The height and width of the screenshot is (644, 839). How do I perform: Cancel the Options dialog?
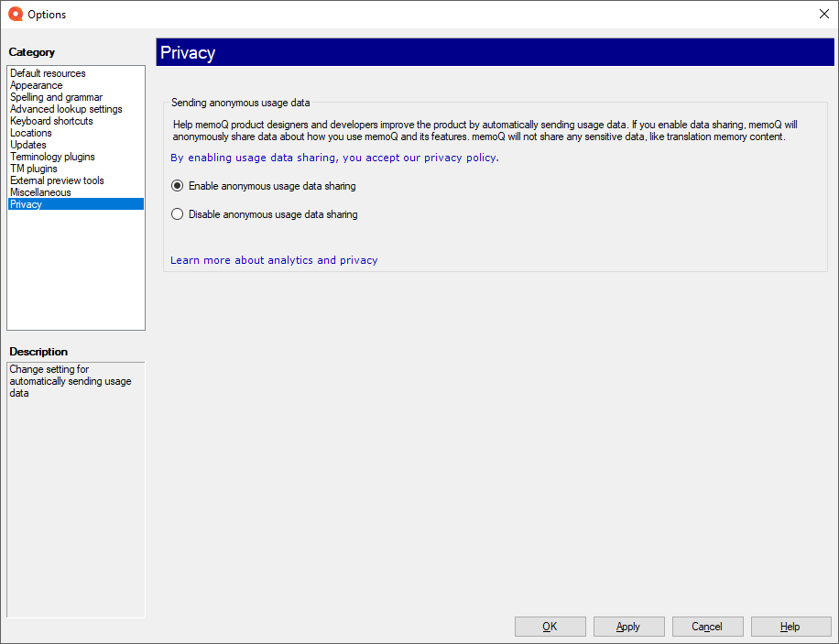click(707, 627)
